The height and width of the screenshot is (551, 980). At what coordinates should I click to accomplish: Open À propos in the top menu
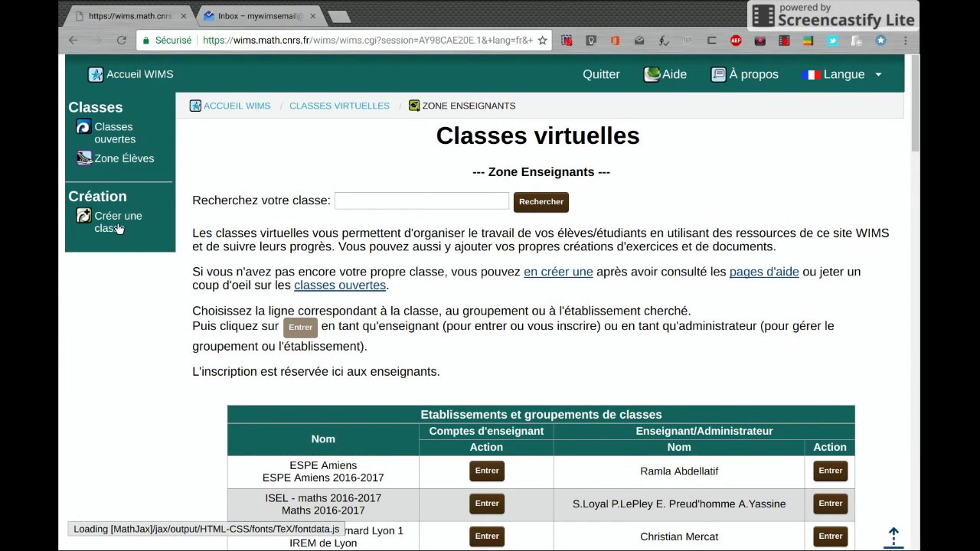pos(753,74)
